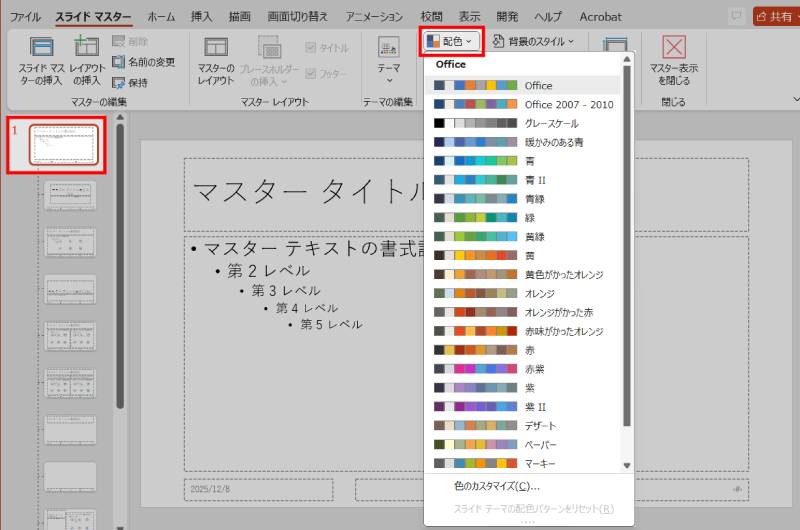The image size is (800, 530).
Task: Open the Help (ヘルプ) tab
Action: 548,17
